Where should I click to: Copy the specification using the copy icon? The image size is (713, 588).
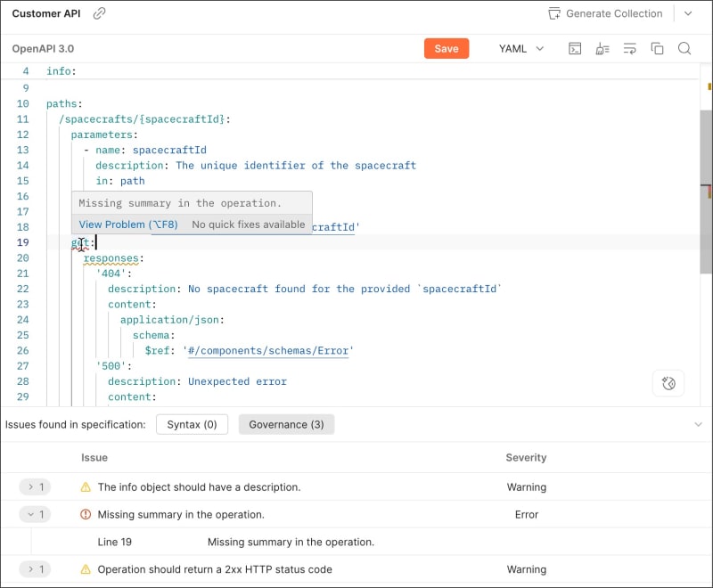658,49
